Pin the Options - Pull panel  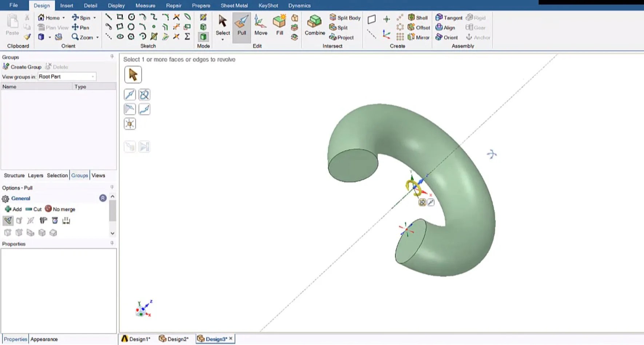click(112, 187)
